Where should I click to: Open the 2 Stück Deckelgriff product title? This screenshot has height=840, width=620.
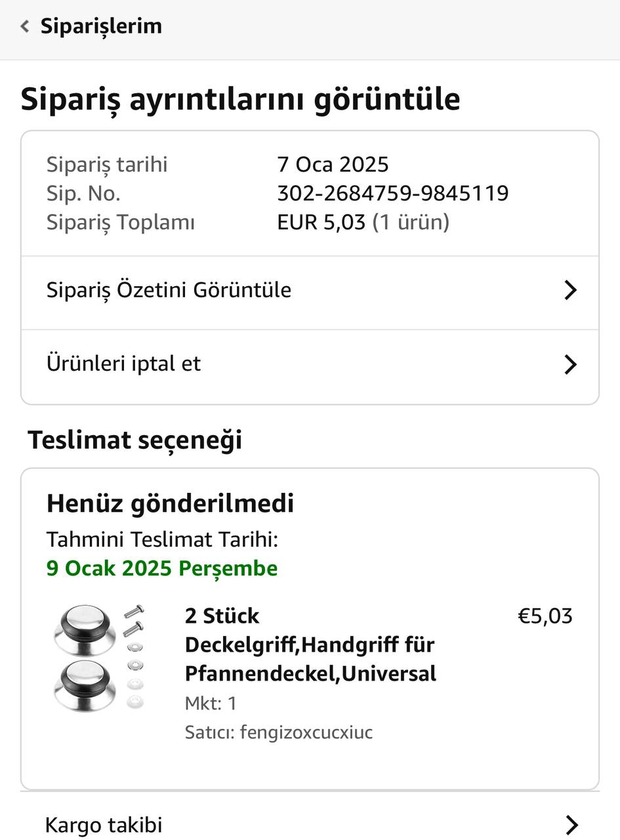pyautogui.click(x=310, y=644)
